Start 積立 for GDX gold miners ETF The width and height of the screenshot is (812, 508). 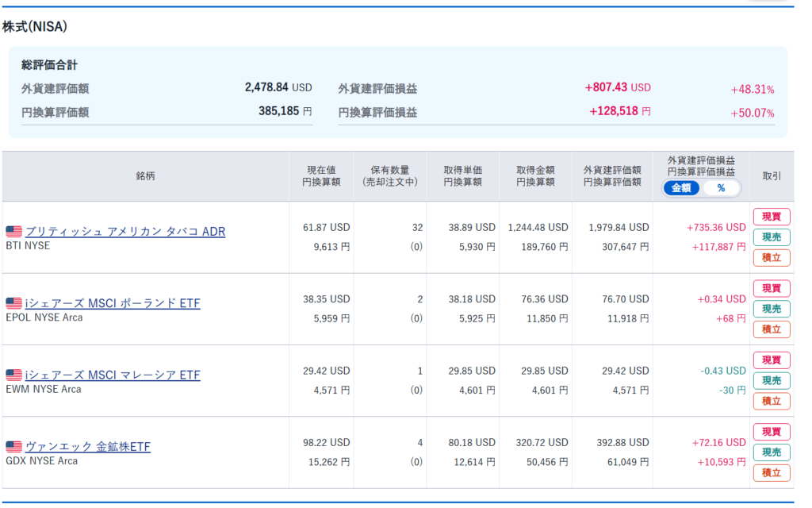[x=771, y=472]
